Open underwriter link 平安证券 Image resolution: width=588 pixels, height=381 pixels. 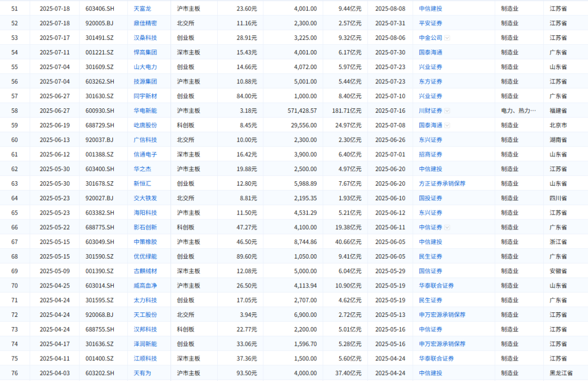tap(430, 23)
